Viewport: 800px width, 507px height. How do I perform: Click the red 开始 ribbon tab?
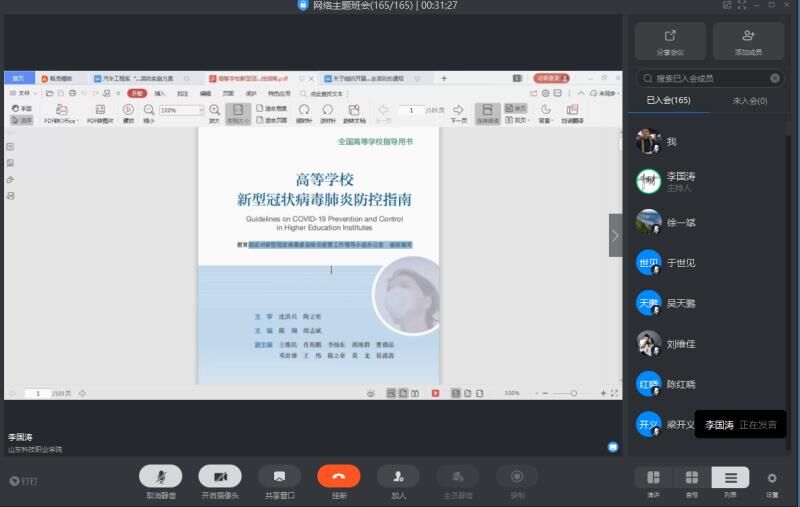point(137,93)
